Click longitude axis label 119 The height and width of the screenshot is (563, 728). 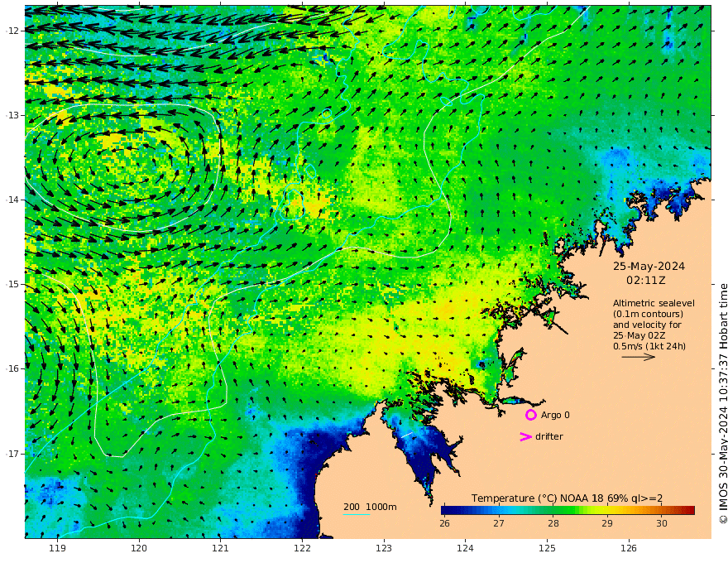coord(57,548)
